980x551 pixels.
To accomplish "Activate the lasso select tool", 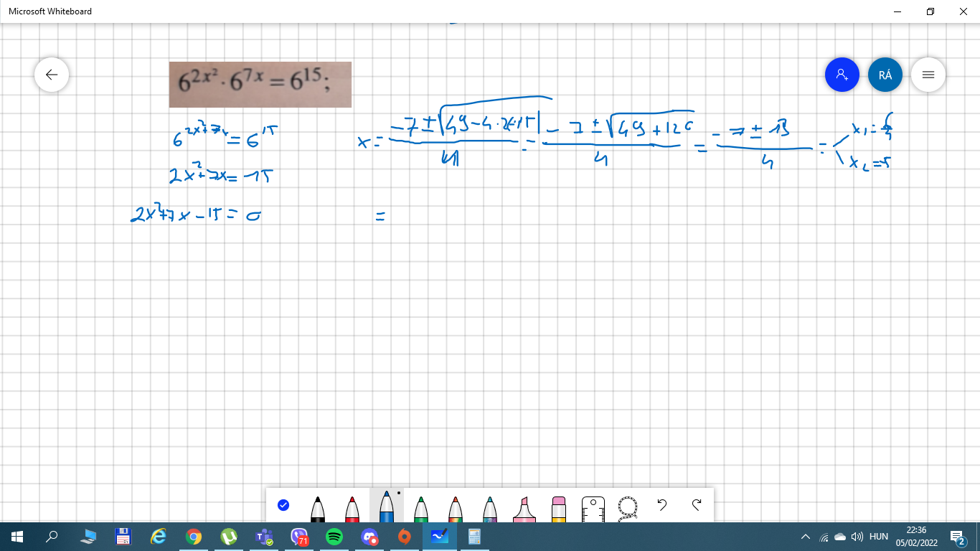I will pyautogui.click(x=628, y=507).
